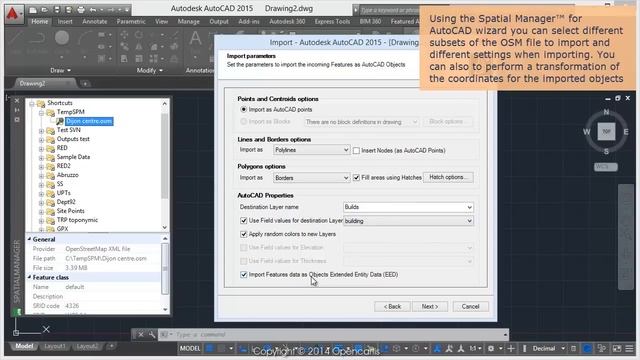Click the workspace switching gear icon
This screenshot has width=640, height=360.
(x=491, y=349)
